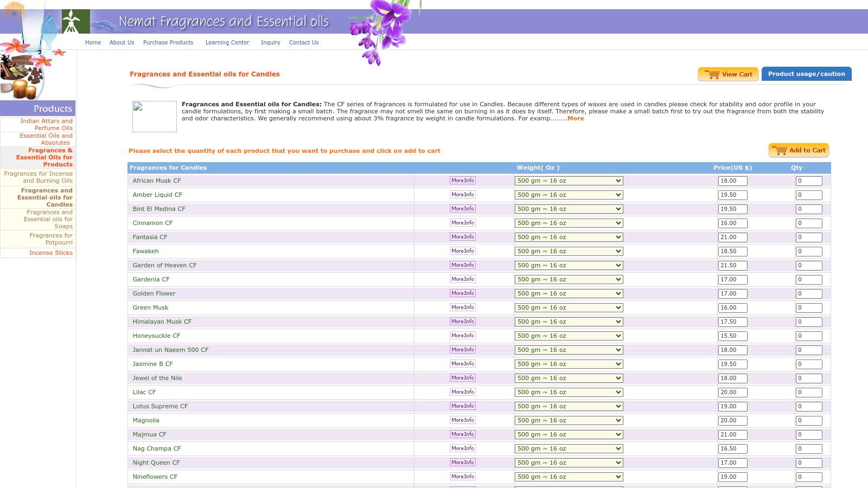Click the Jewel of the Nile product name
This screenshot has width=868, height=488.
pos(157,378)
